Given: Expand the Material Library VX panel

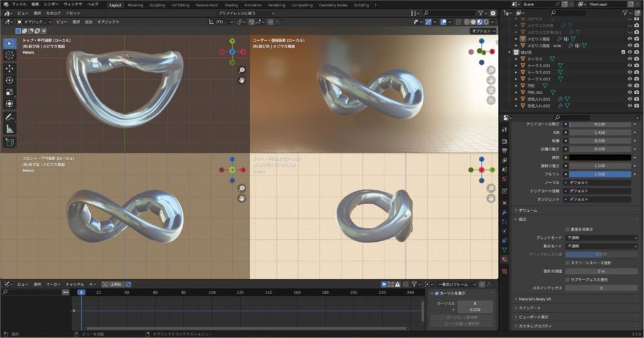Looking at the screenshot, I should [576, 299].
